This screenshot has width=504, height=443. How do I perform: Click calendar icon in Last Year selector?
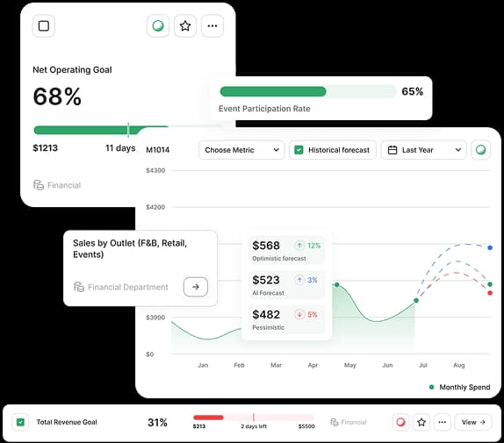392,150
